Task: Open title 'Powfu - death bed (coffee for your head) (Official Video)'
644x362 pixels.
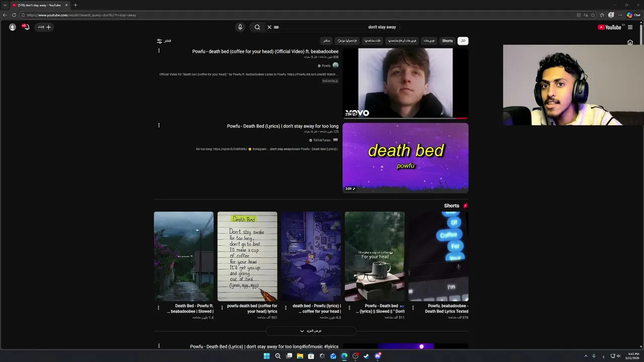Action: pos(265,52)
